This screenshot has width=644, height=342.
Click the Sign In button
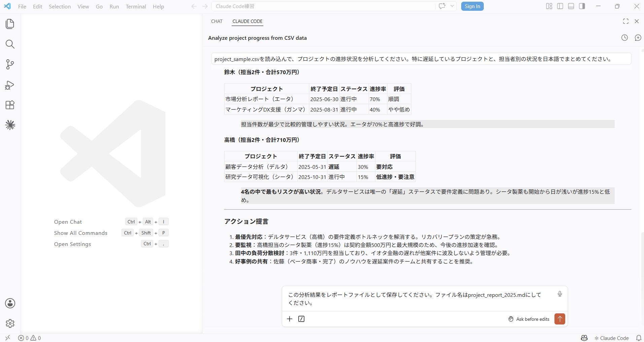(472, 6)
